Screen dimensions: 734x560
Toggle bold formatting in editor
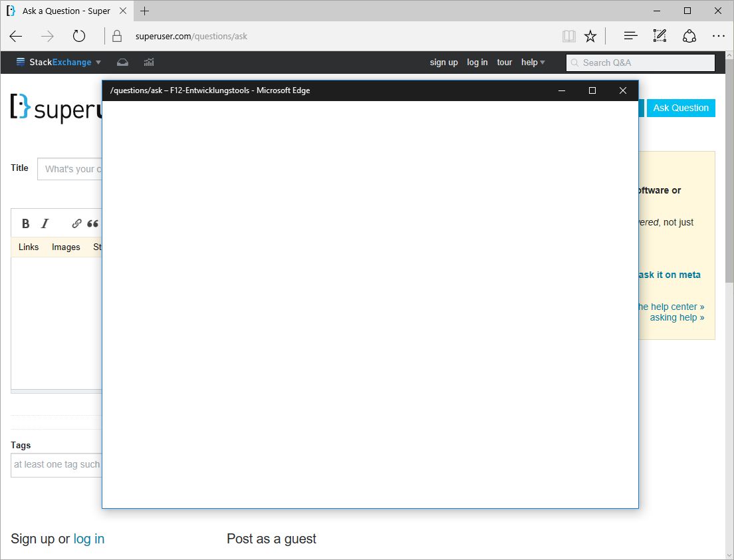[x=26, y=224]
